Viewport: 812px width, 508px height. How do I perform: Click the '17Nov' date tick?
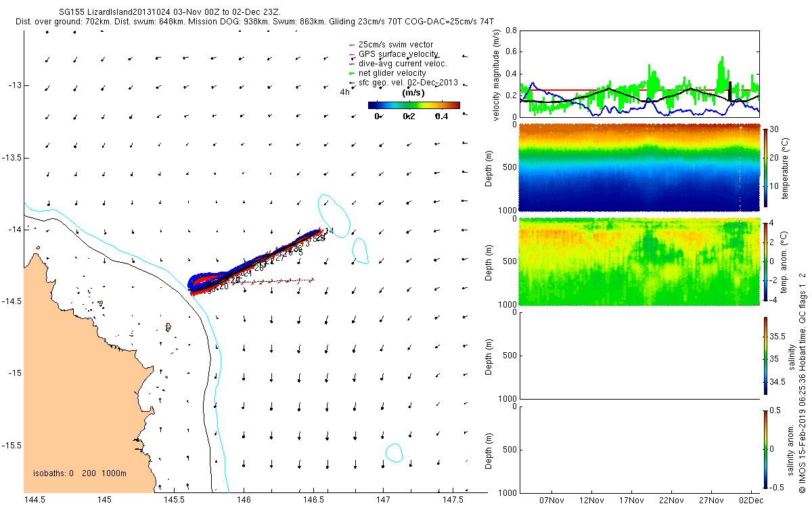(631, 500)
